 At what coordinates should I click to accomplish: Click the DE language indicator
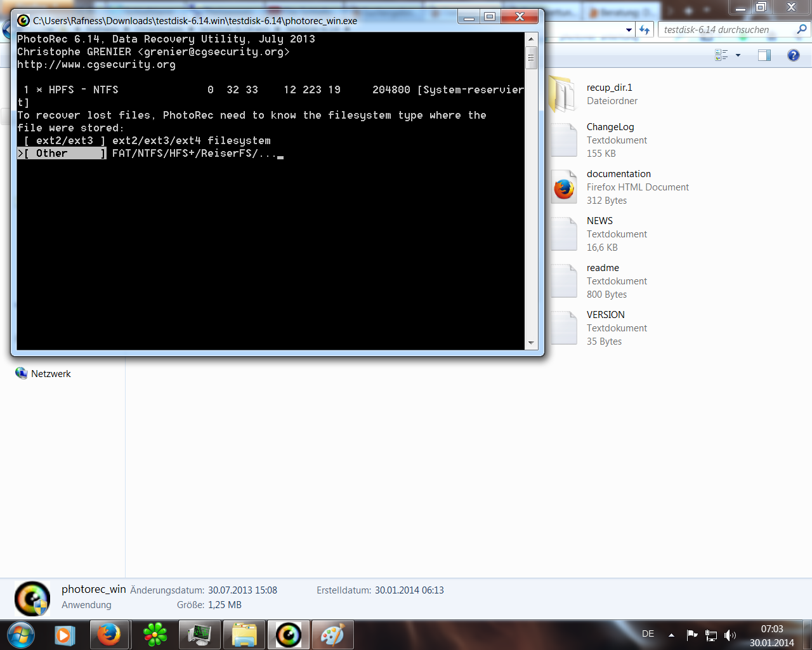pyautogui.click(x=648, y=633)
